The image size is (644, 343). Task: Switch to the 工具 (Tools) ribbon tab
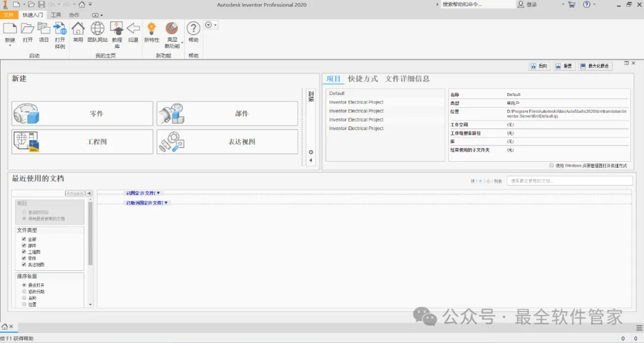[x=56, y=15]
